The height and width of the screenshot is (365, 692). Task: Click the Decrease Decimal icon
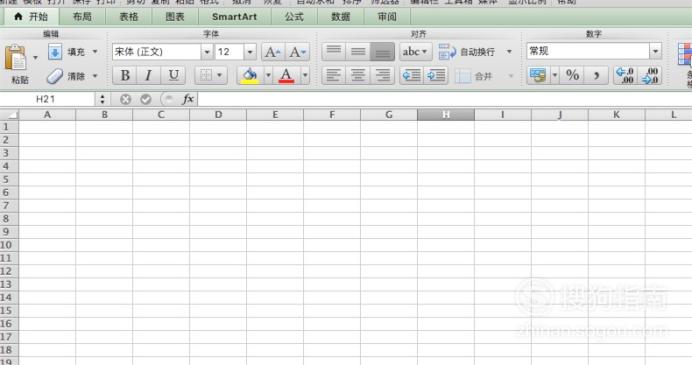[650, 75]
